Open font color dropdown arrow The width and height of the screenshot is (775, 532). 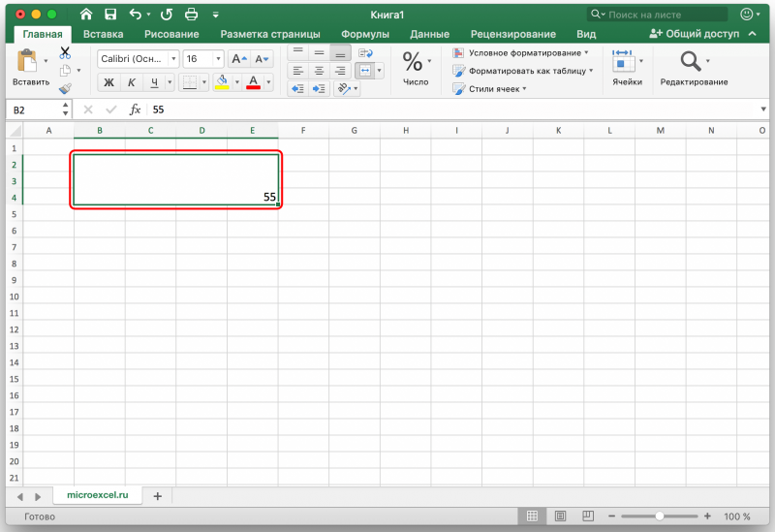tap(268, 82)
